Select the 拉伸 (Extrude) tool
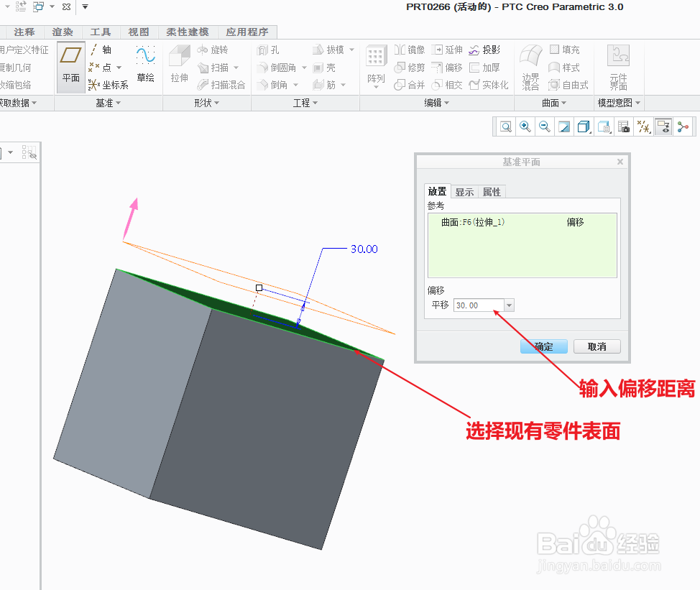Viewport: 700px width, 590px height. pos(178,66)
